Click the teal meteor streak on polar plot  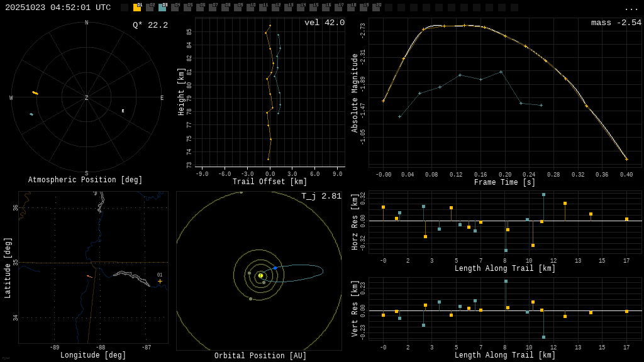31,114
